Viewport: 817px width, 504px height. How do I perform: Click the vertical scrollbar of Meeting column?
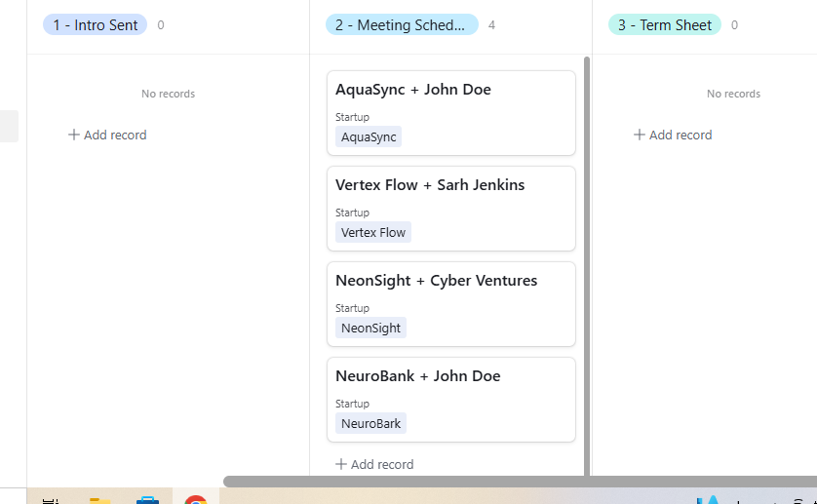tap(587, 266)
